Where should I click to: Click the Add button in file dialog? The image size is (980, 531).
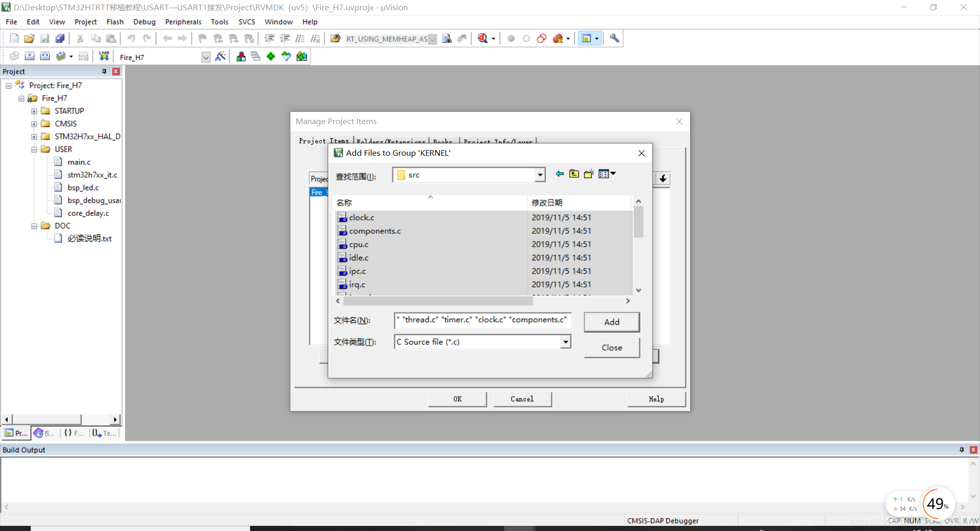[611, 322]
